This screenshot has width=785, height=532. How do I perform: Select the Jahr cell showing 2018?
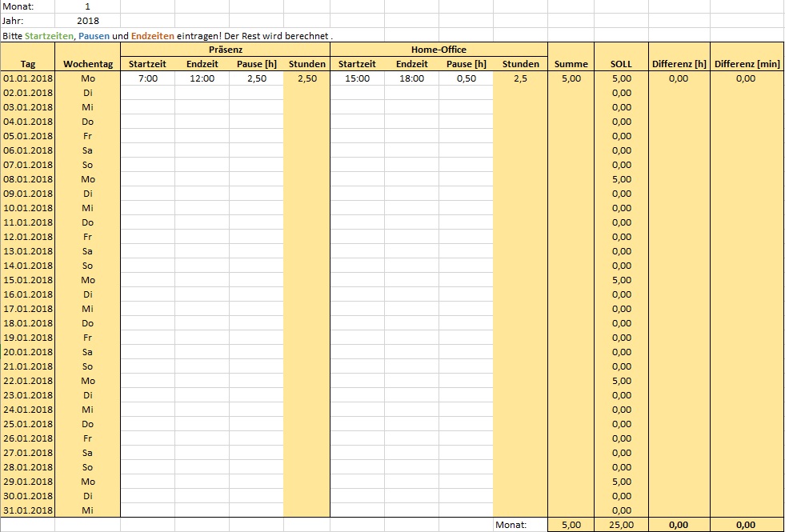(x=87, y=21)
